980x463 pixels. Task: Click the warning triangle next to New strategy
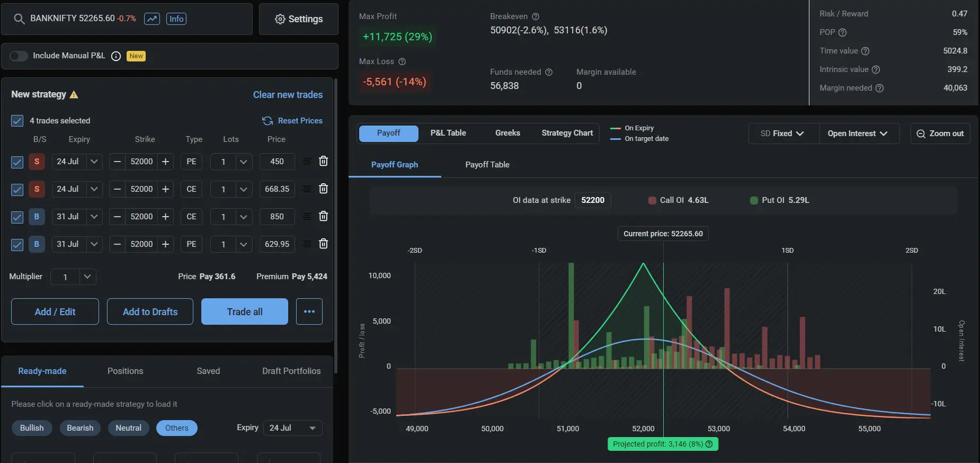(74, 95)
